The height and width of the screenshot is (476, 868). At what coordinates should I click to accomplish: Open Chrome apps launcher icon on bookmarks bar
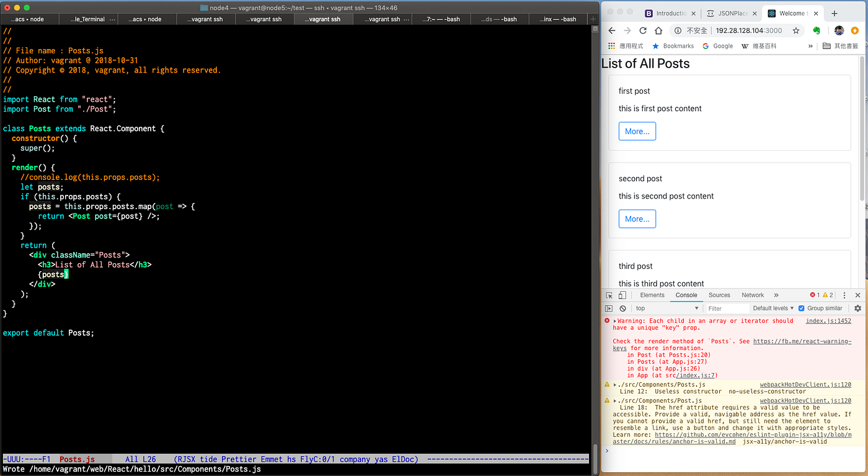610,45
